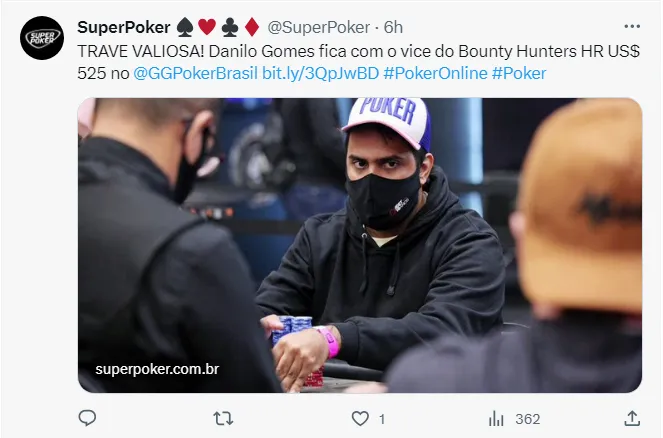Open the poker player photo card
The image size is (663, 438).
tap(360, 245)
